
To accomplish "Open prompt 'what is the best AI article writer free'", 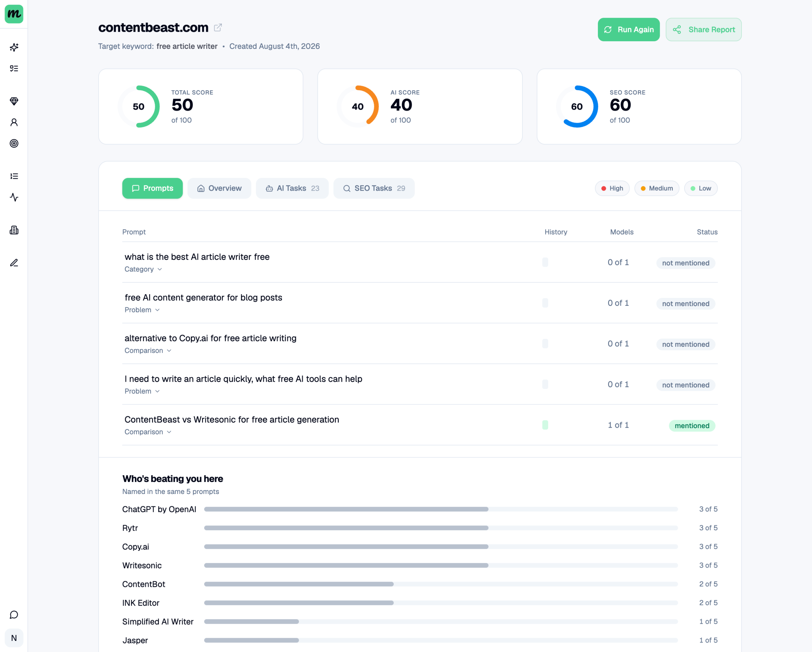I will pos(197,257).
